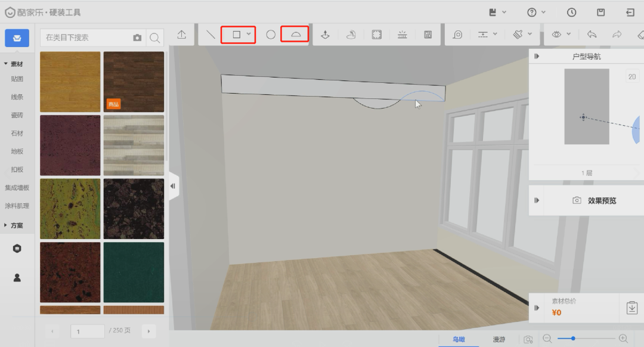Select 线条 category
This screenshot has width=644, height=347.
[17, 97]
